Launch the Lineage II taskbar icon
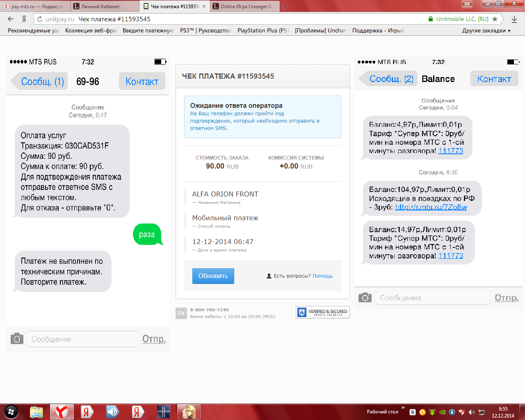 164,412
